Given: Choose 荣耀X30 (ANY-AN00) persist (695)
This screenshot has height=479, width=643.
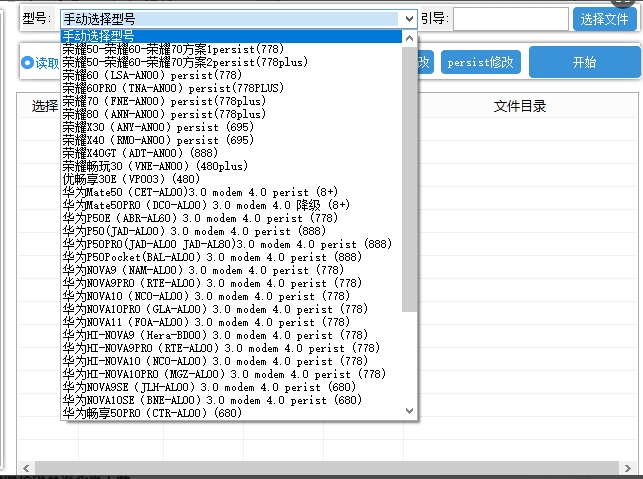Looking at the screenshot, I should click(231, 127).
